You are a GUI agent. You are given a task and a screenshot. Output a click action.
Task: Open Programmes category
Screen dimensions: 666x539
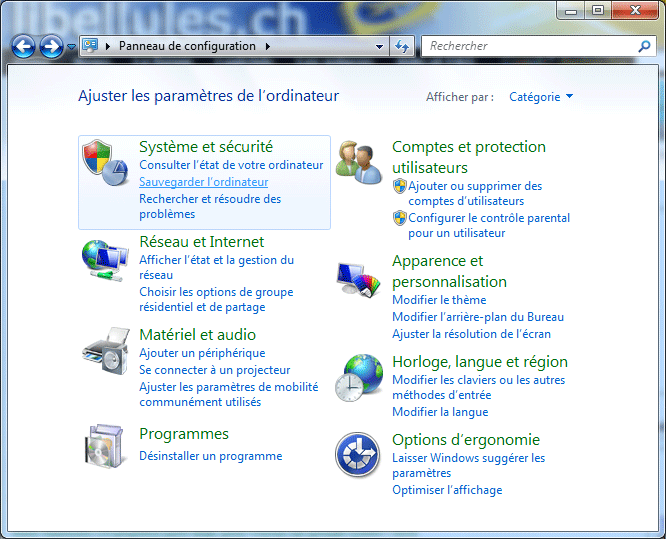(184, 434)
